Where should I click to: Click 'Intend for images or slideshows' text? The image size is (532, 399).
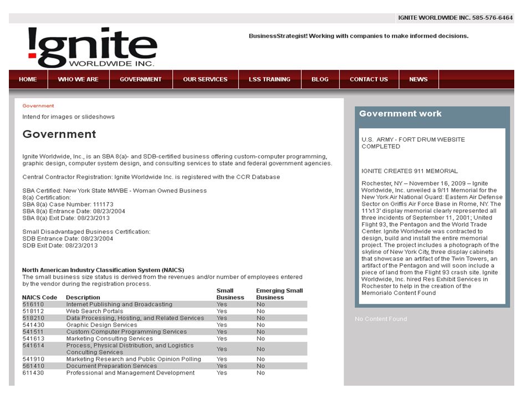tap(69, 117)
